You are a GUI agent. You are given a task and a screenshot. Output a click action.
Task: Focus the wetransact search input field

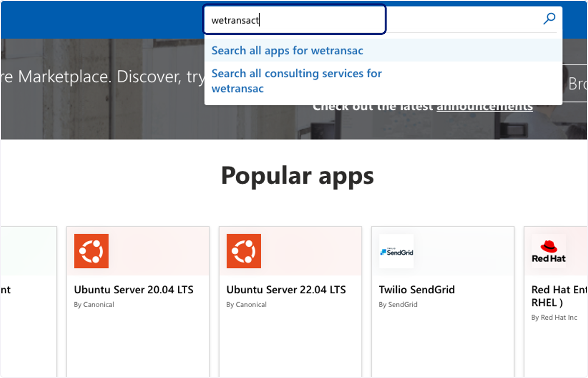294,20
